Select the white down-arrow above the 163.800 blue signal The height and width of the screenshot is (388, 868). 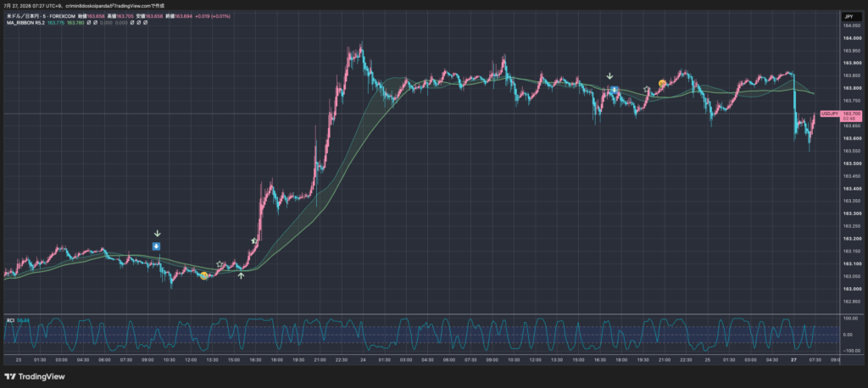tap(609, 76)
